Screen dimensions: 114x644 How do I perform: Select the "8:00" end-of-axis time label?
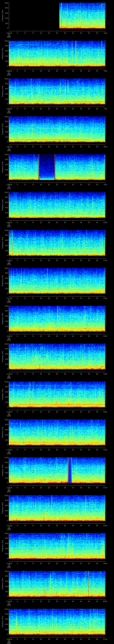(x=105, y=147)
